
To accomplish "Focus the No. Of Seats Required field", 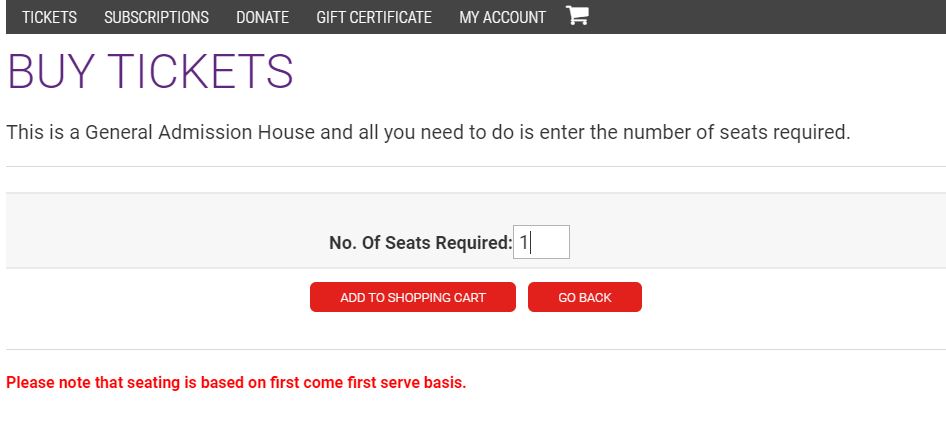I will click(541, 242).
